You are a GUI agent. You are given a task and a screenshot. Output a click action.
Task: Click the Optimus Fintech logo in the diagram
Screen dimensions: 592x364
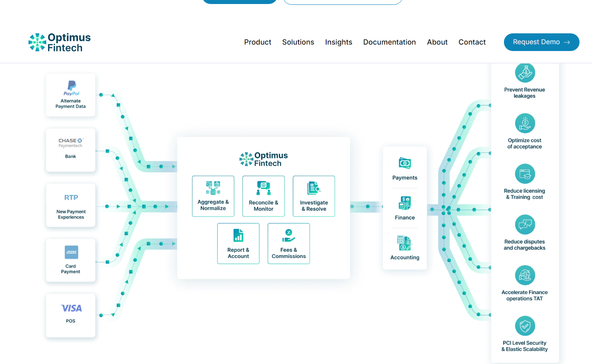264,159
